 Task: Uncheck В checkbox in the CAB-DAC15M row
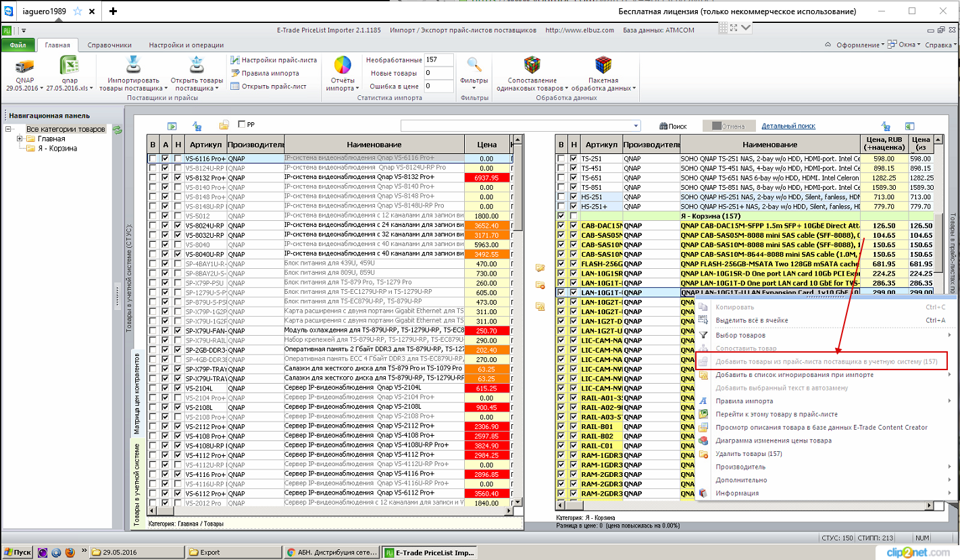pos(561,226)
